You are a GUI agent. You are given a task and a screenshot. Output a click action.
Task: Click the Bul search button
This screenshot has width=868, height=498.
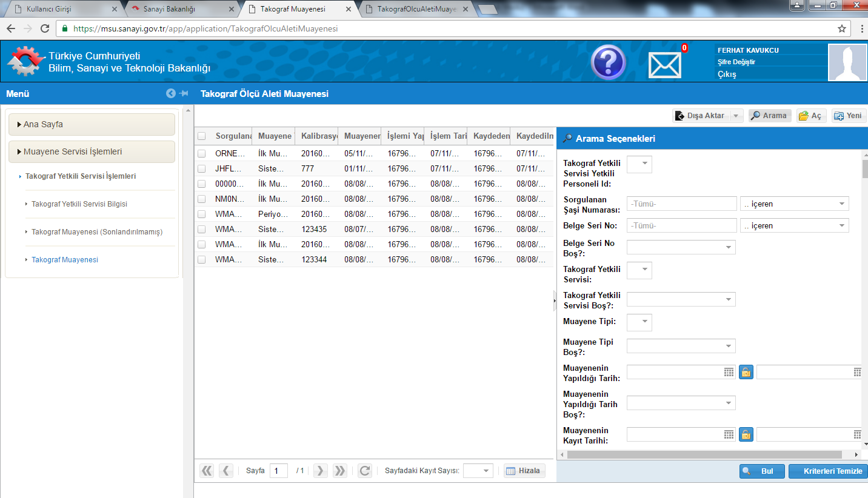pos(762,471)
